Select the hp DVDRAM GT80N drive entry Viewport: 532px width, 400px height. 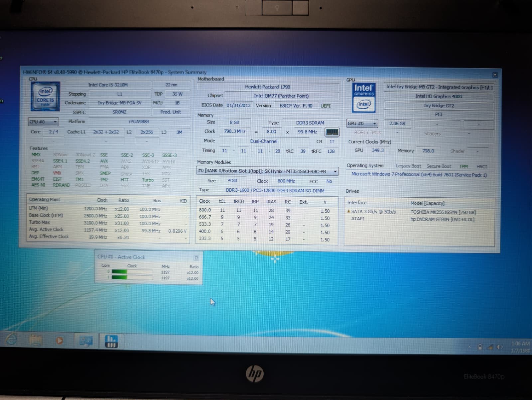tap(443, 219)
